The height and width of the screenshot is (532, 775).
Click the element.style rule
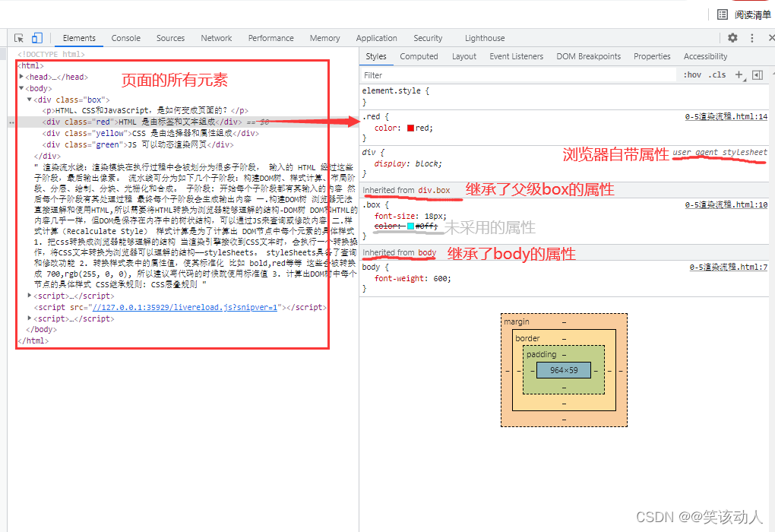(395, 90)
